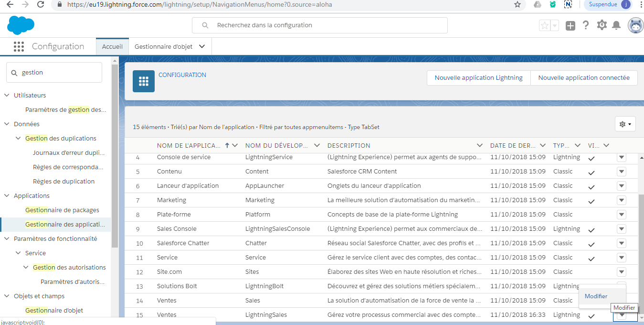This screenshot has width=644, height=325.
Task: Click the sidebar vertical scrollbar
Action: pos(115,155)
